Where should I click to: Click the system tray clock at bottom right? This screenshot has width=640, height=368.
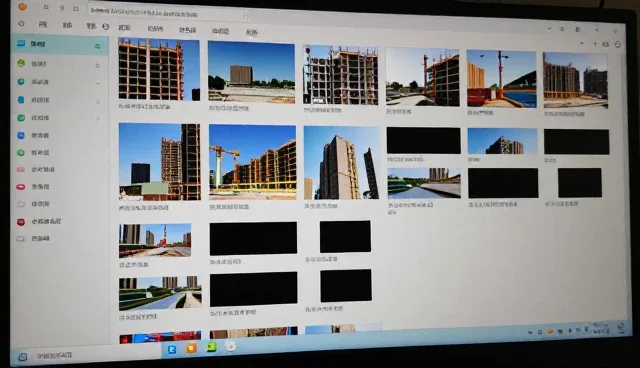pyautogui.click(x=601, y=329)
